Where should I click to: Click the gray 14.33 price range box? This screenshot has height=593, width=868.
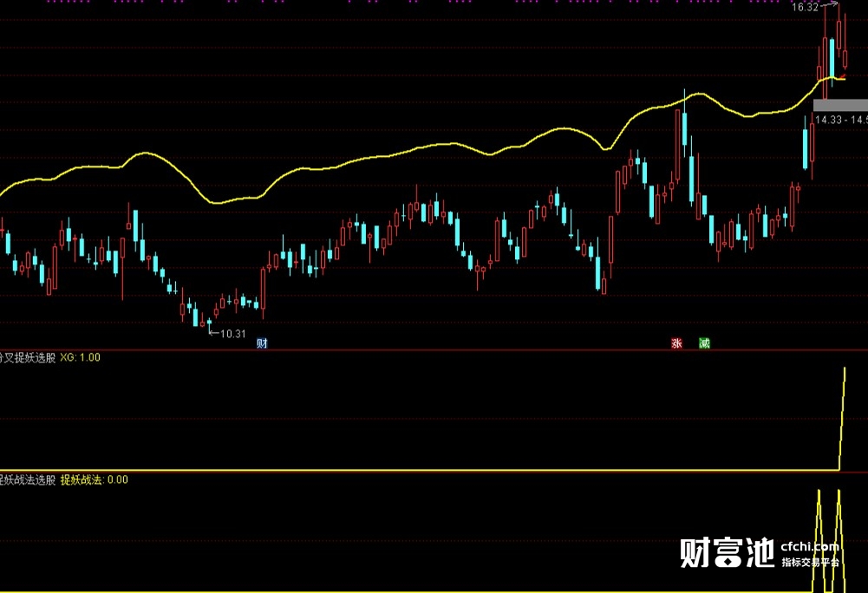pyautogui.click(x=840, y=105)
